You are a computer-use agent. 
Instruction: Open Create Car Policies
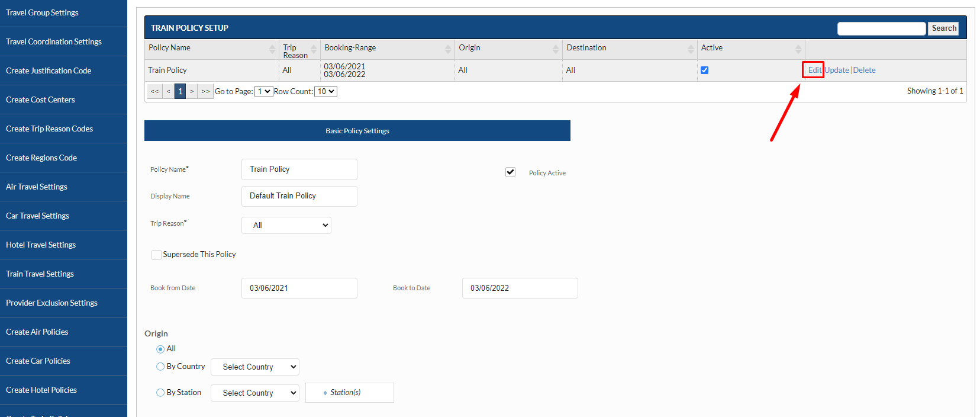pyautogui.click(x=63, y=361)
